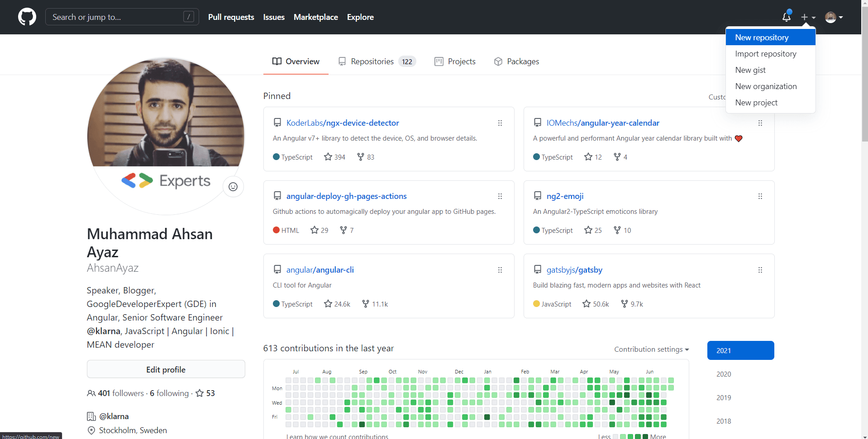
Task: Open forks of gatsby (9.7k)
Action: (x=632, y=304)
